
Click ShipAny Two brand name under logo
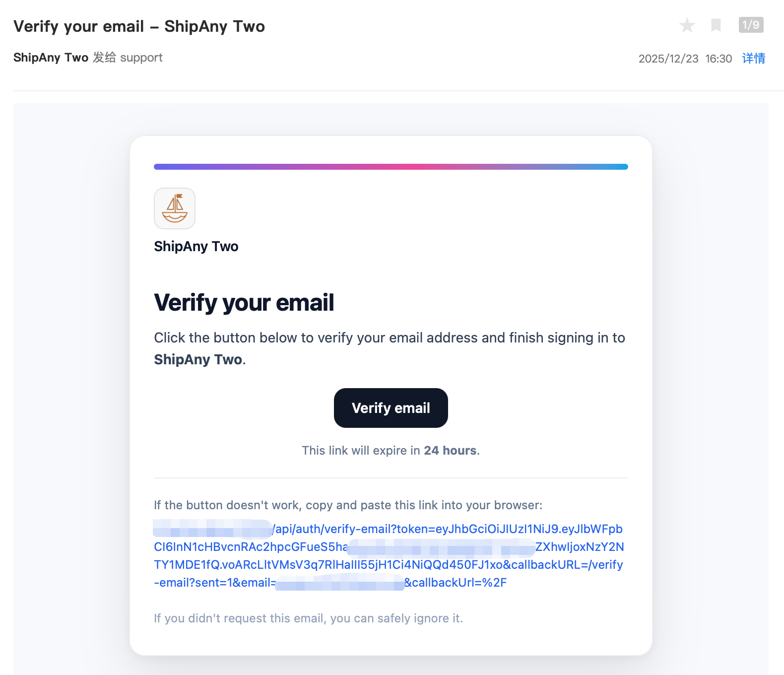(196, 247)
